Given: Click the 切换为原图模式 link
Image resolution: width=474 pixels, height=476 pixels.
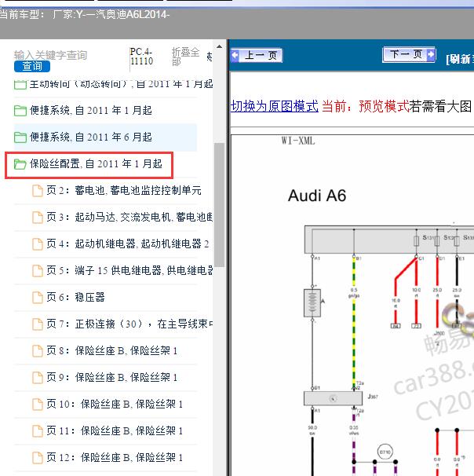Looking at the screenshot, I should tap(275, 106).
